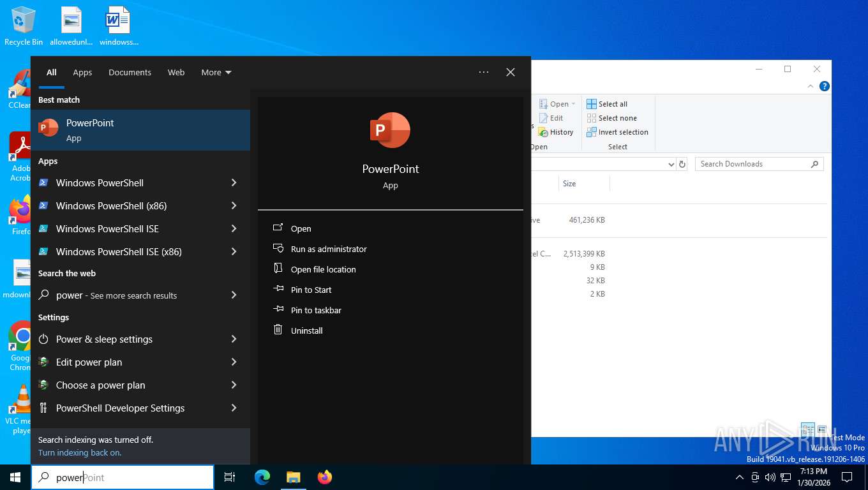
Task: Open Recycle Bin desktop icon
Action: (24, 27)
